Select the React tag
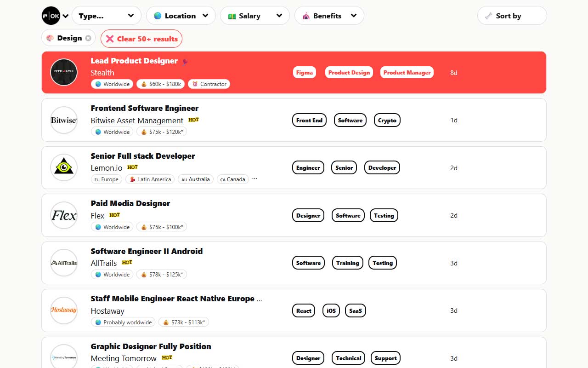 (x=304, y=310)
